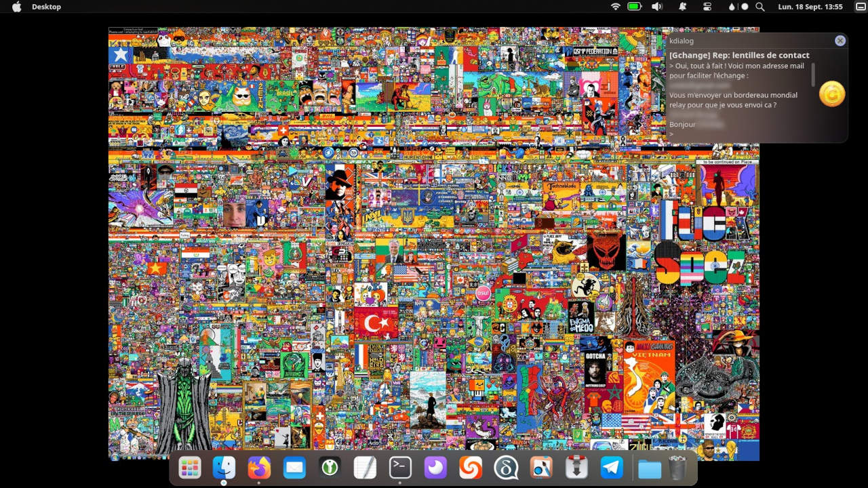Click the notification title "[Gchange] Rep: lentilles de contact"
Image resolution: width=868 pixels, height=488 pixels.
pyautogui.click(x=739, y=56)
